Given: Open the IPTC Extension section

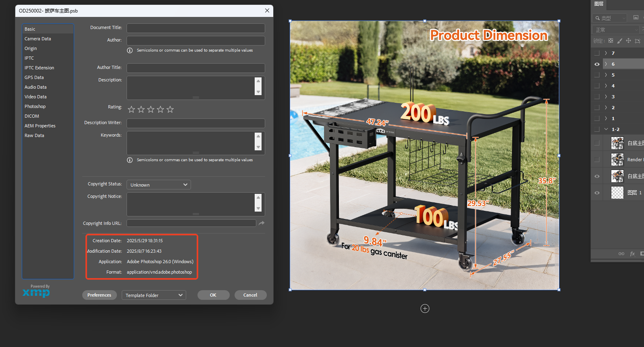Looking at the screenshot, I should pos(39,68).
